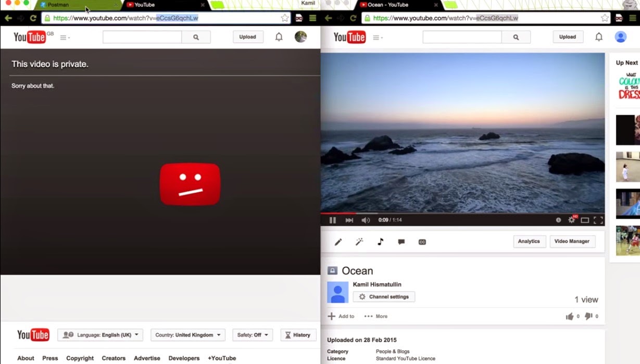The height and width of the screenshot is (364, 640).
Task: Open Analytics for the Ocean video
Action: tap(529, 241)
